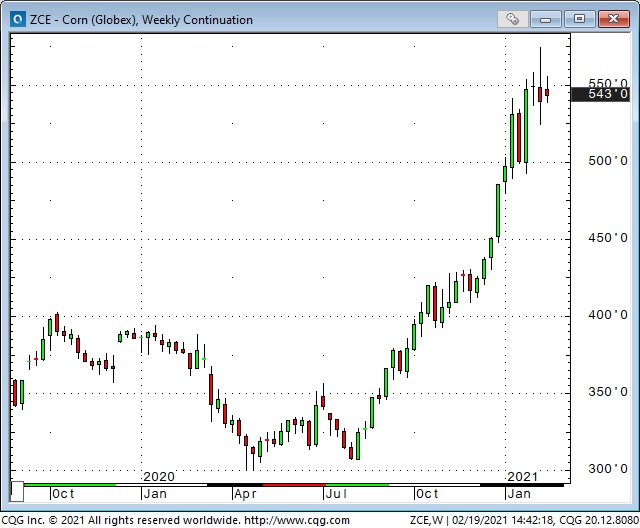Click the Jan label under 2020

coord(155,494)
